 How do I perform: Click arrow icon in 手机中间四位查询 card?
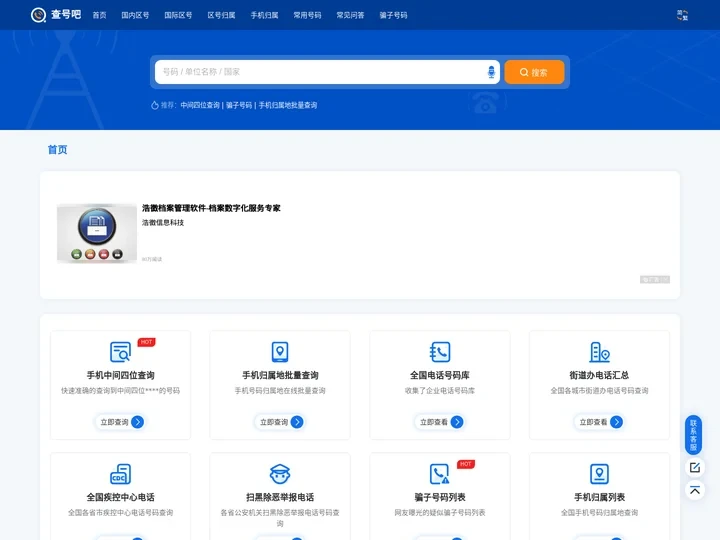pos(137,422)
